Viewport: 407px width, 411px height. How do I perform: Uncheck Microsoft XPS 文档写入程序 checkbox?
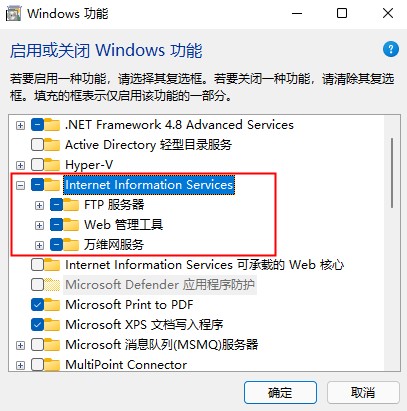pos(37,324)
